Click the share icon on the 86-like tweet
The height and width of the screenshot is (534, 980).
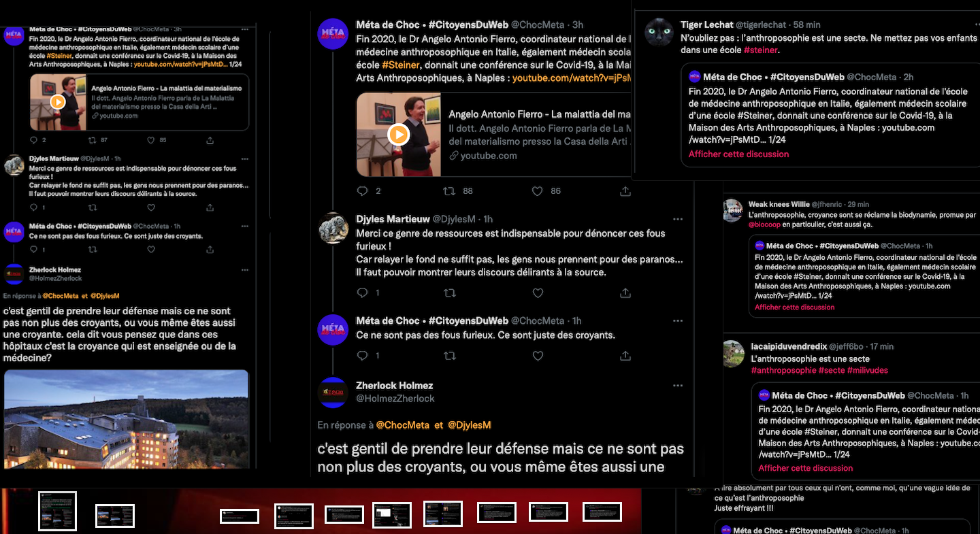point(625,191)
